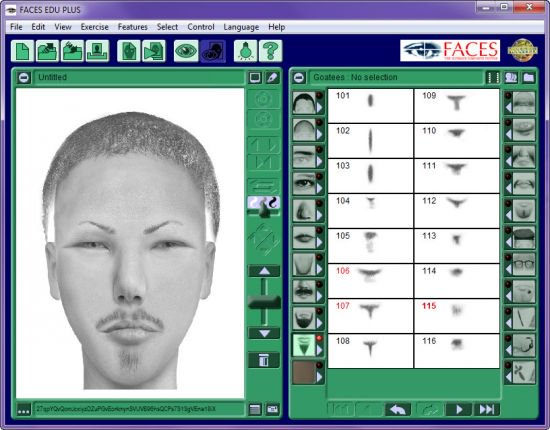The height and width of the screenshot is (430, 550).
Task: Open the File menu
Action: pyautogui.click(x=16, y=27)
